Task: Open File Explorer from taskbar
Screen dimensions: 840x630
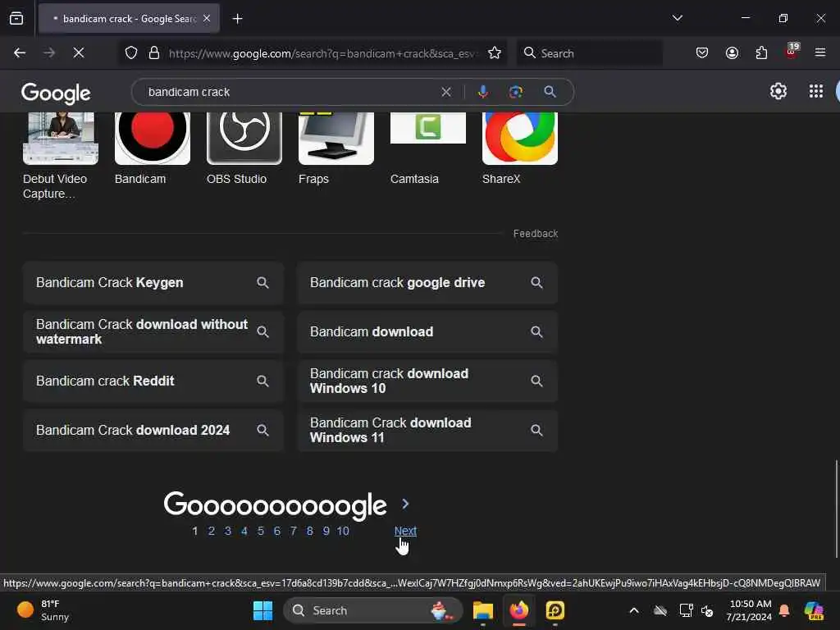Action: point(482,610)
